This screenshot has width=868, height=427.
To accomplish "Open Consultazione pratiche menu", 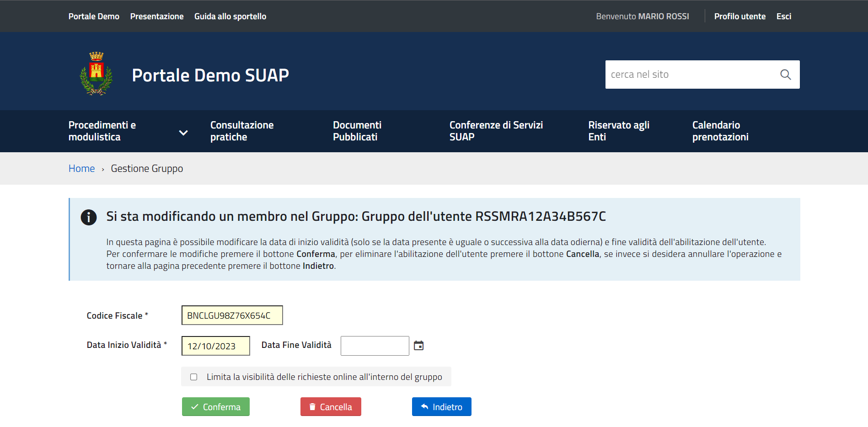I will pos(242,131).
